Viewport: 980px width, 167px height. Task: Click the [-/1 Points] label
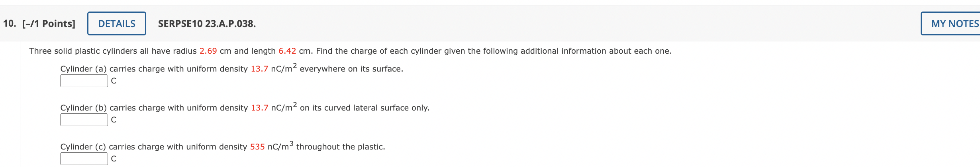(x=49, y=24)
